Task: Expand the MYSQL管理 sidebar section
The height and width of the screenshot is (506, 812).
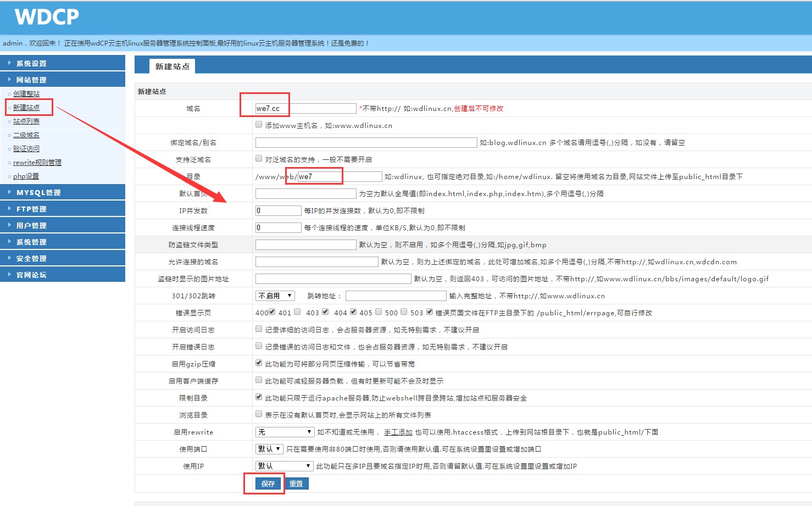Action: point(63,192)
